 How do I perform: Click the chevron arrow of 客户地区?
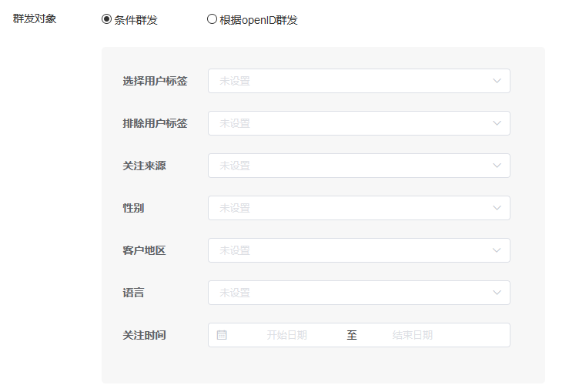[497, 250]
